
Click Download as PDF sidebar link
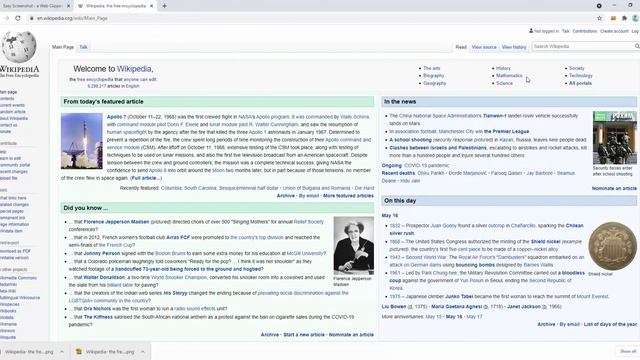[x=16, y=251]
